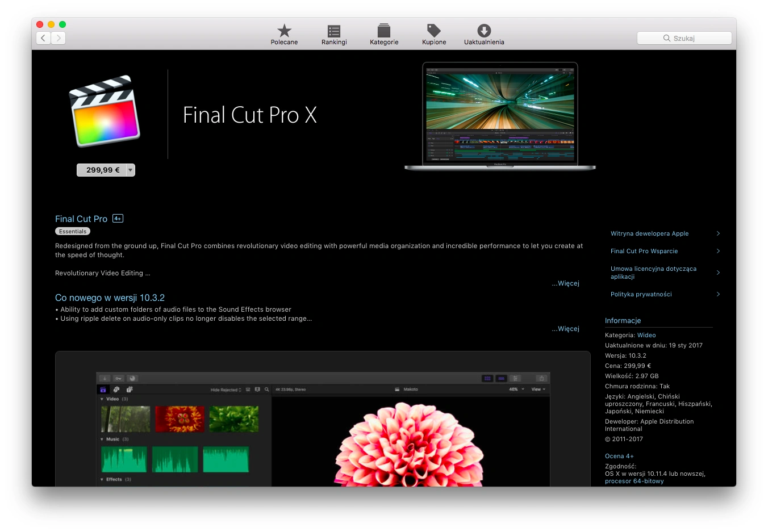Open the Uaktualnienia updates tab
The image size is (768, 532).
tap(484, 34)
